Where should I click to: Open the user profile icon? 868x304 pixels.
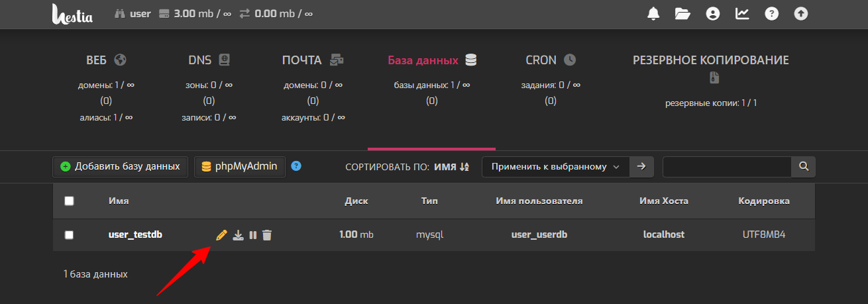coord(713,13)
